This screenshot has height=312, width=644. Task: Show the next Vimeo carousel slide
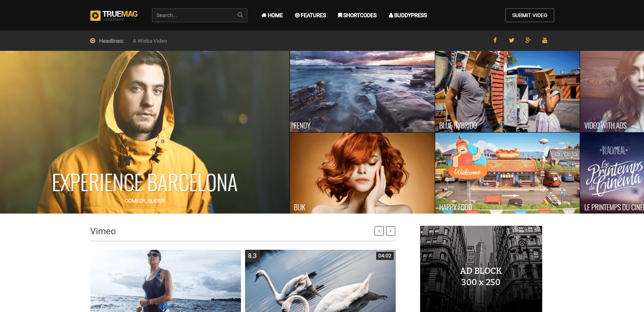(x=390, y=231)
